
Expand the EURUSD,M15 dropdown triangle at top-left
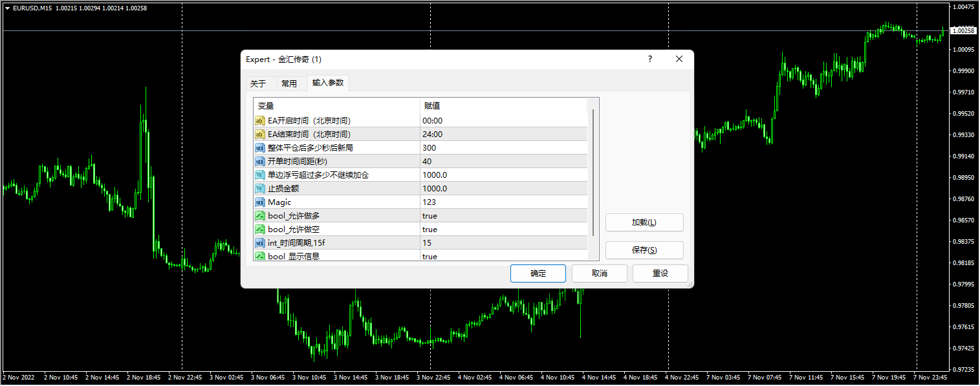pos(6,8)
